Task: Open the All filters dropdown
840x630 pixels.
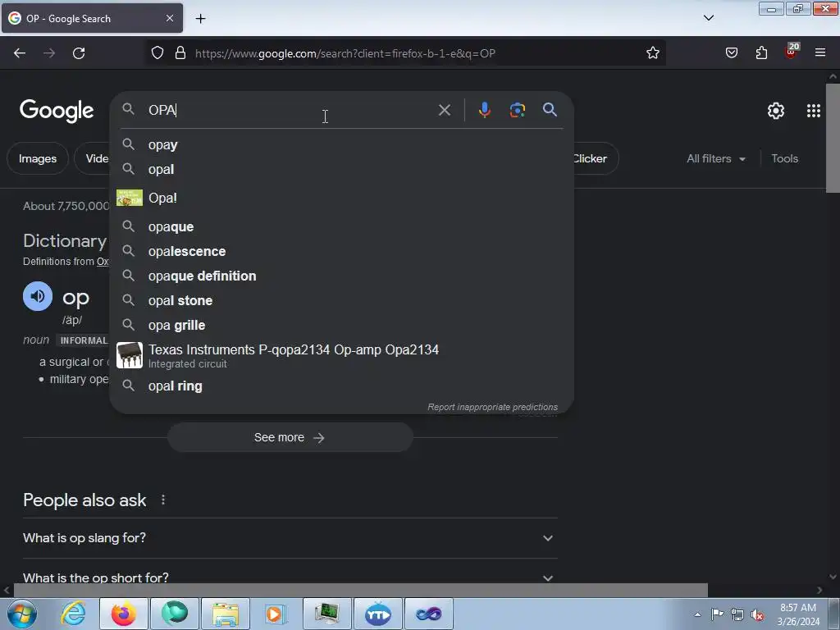Action: click(x=715, y=158)
